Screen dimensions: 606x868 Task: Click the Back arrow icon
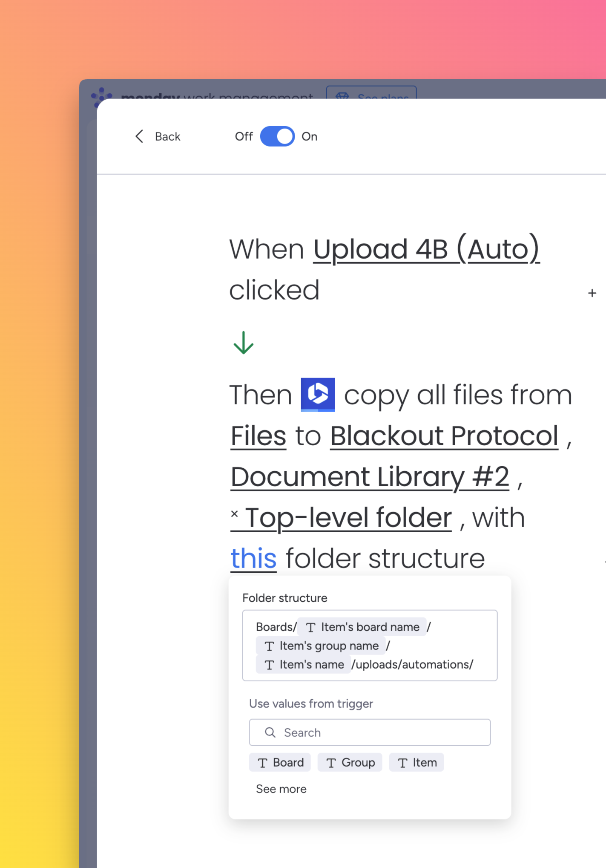[x=139, y=136]
